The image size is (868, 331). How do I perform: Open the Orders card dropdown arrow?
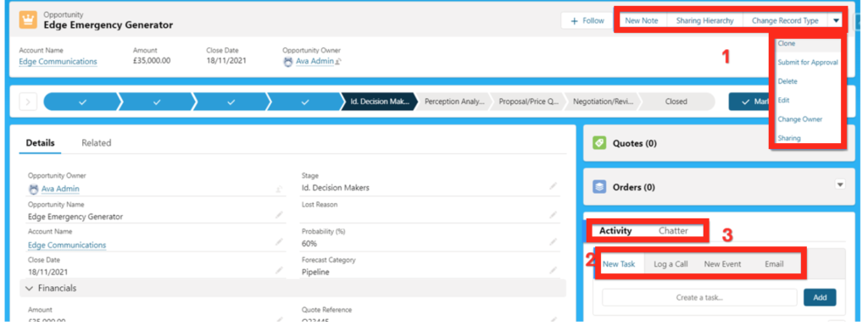tap(840, 185)
